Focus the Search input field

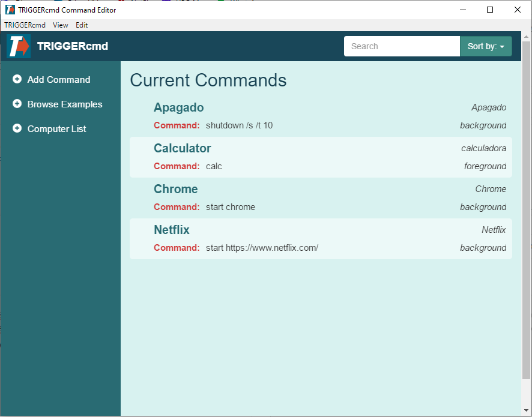[x=402, y=46]
